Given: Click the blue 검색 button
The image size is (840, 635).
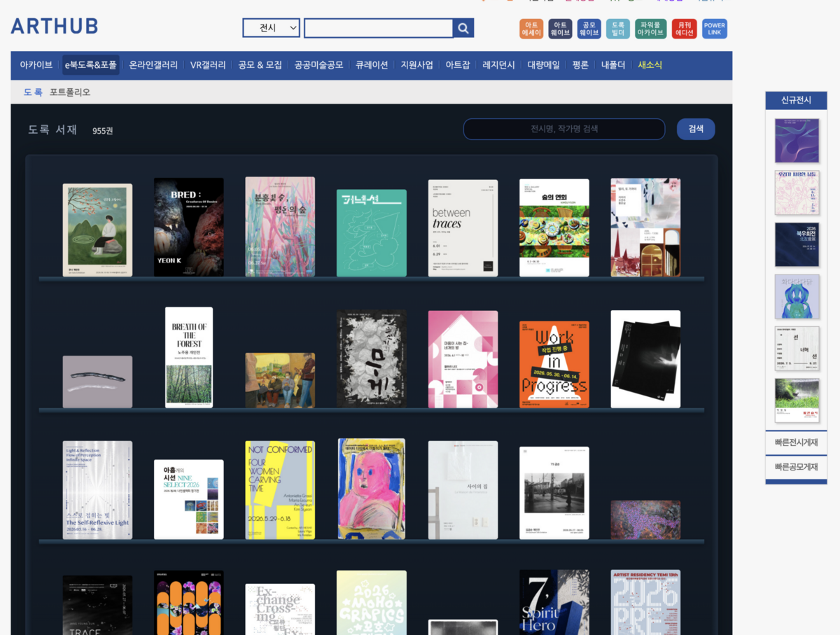Looking at the screenshot, I should pos(696,129).
